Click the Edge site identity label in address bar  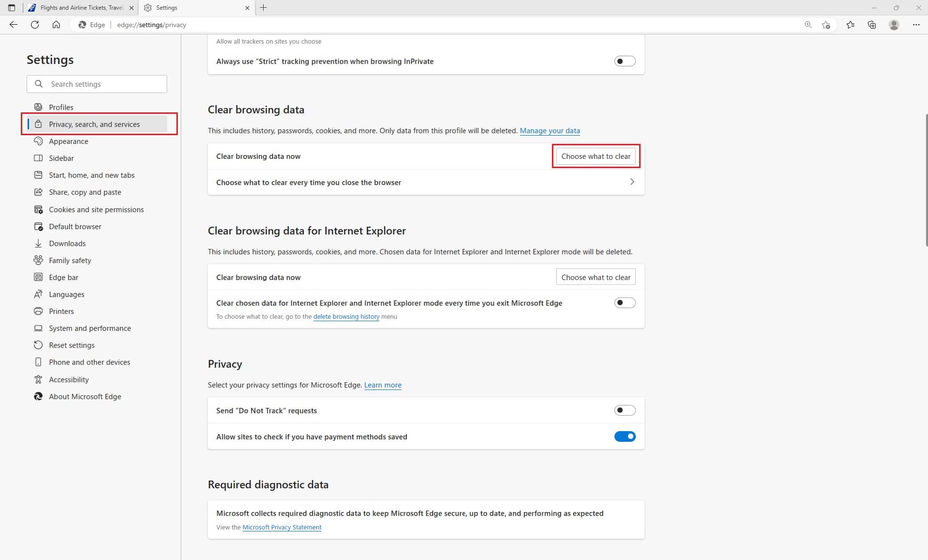click(92, 25)
